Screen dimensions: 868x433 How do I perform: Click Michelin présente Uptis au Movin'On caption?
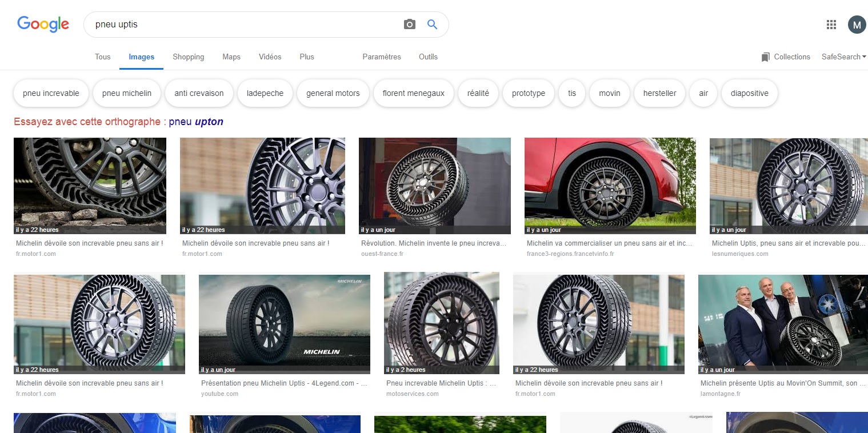[783, 383]
